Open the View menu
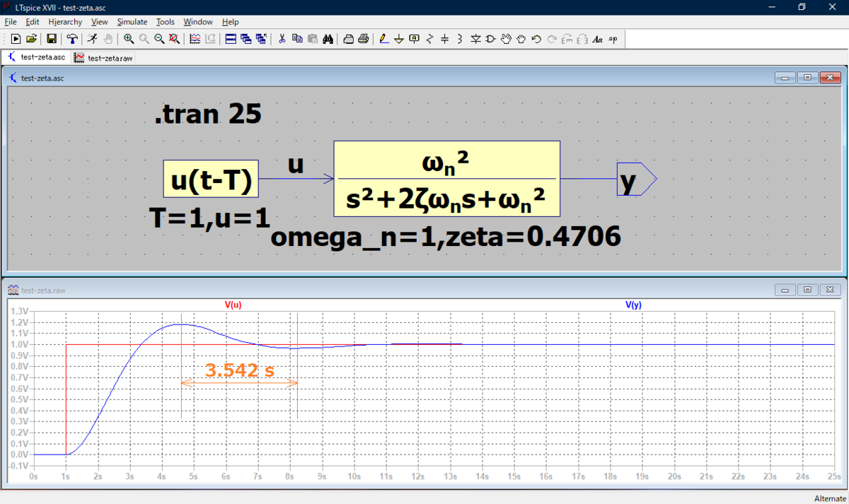The image size is (849, 504). pyautogui.click(x=100, y=22)
